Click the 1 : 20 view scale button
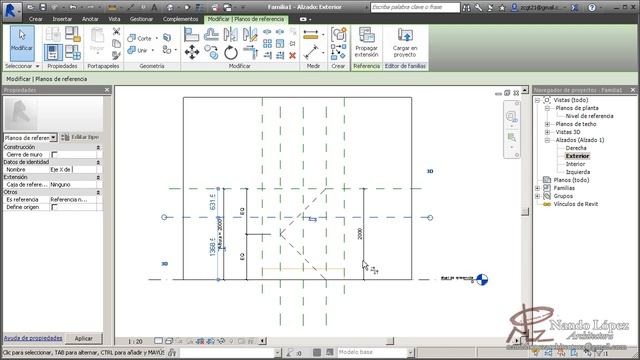Image resolution: width=640 pixels, height=360 pixels. click(x=135, y=341)
